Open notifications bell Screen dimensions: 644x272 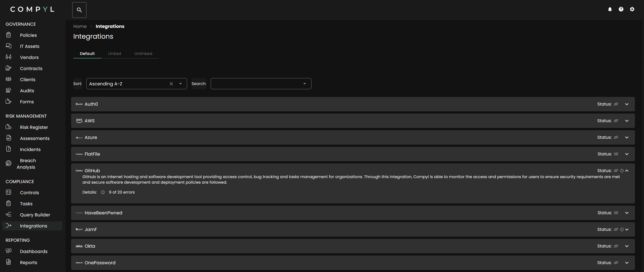click(x=610, y=9)
